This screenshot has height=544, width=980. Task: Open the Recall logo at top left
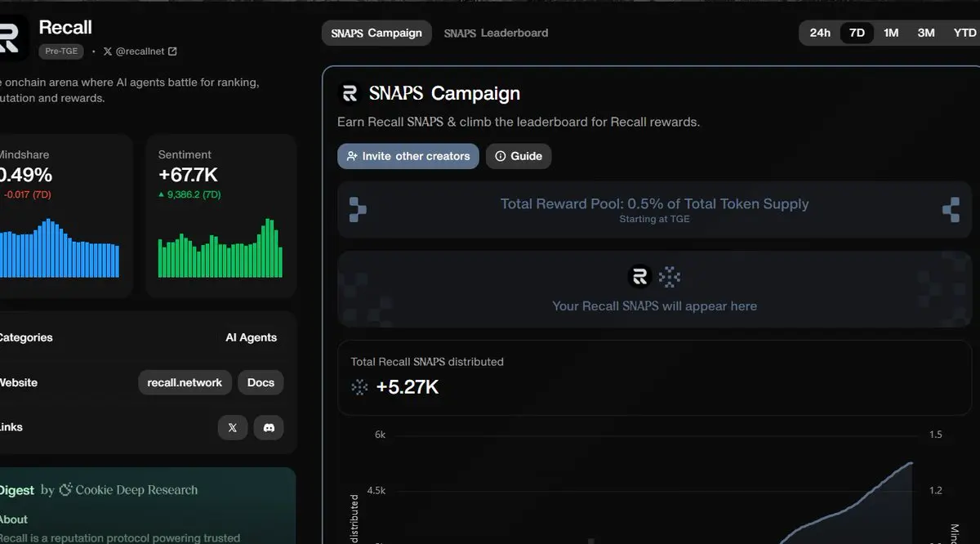point(11,38)
